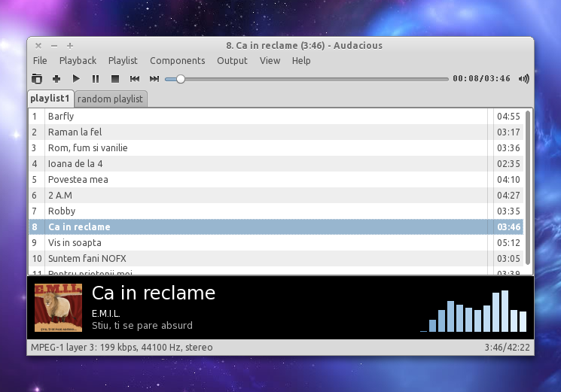
Task: Click the artist name E.M.I.L.
Action: pyautogui.click(x=106, y=314)
